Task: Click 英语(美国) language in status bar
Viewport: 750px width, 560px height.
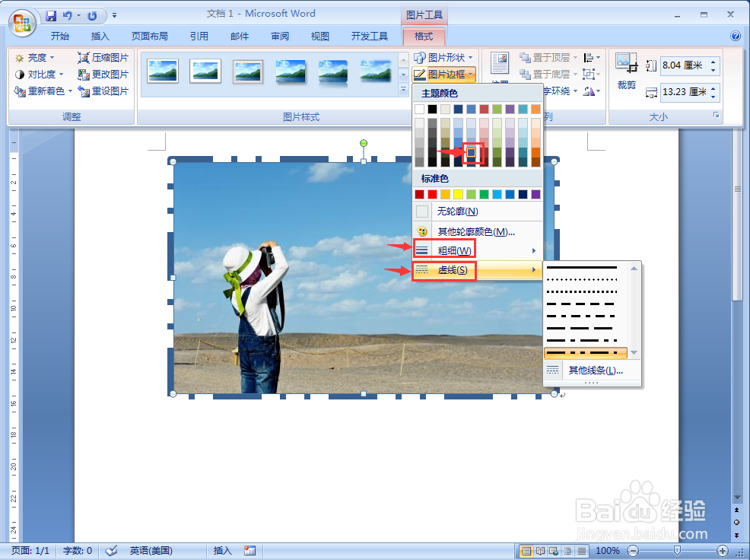Action: point(151,551)
